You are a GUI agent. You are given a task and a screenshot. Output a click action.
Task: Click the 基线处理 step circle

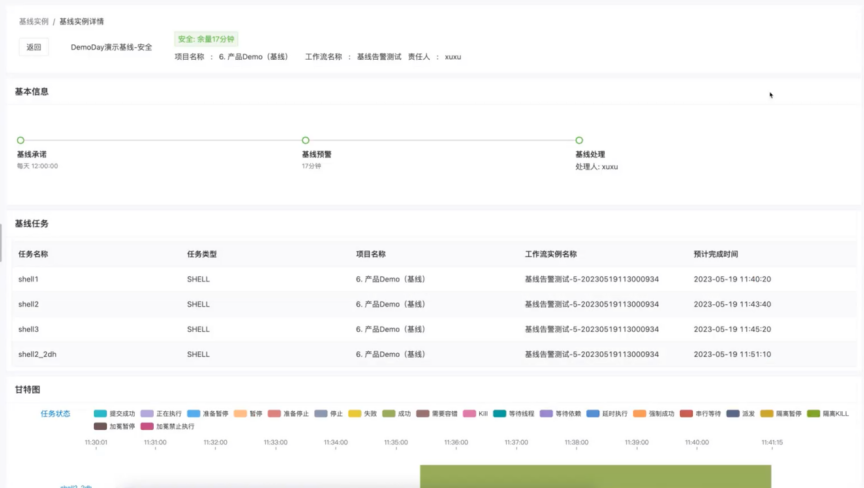pyautogui.click(x=579, y=140)
